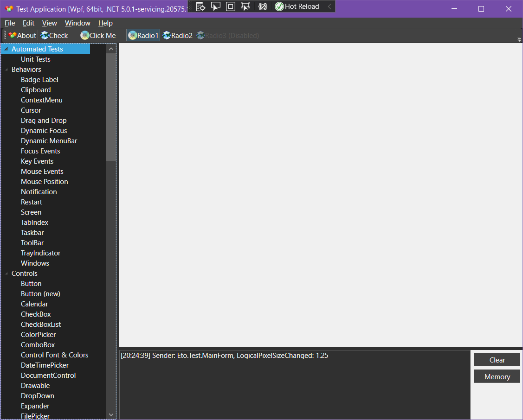
Task: Click the Hot Reload status icon
Action: pyautogui.click(x=278, y=6)
